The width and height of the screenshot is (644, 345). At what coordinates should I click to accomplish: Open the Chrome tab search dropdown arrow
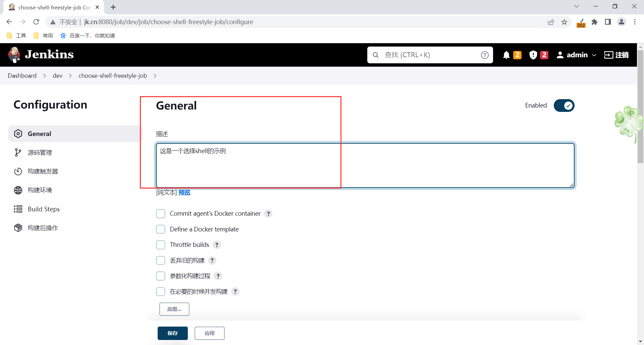(x=577, y=6)
